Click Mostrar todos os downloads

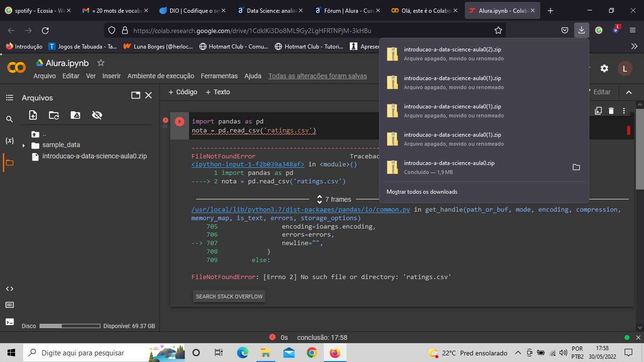pos(422,192)
